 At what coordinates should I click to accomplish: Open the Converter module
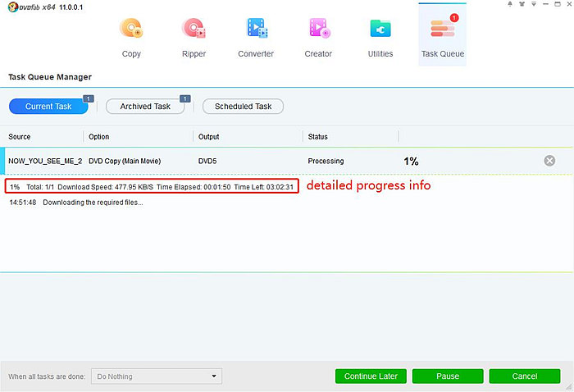[256, 38]
